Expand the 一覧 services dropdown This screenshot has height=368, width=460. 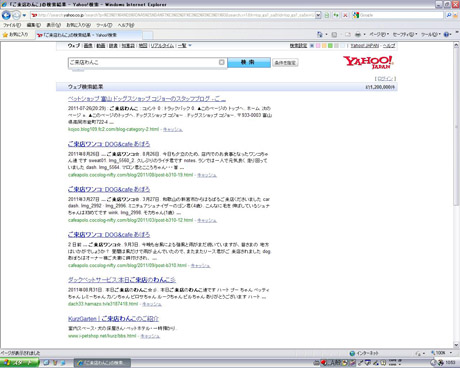[x=184, y=46]
